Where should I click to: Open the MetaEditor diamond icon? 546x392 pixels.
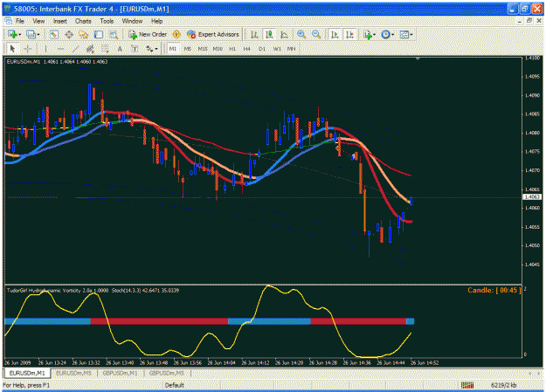coord(176,34)
